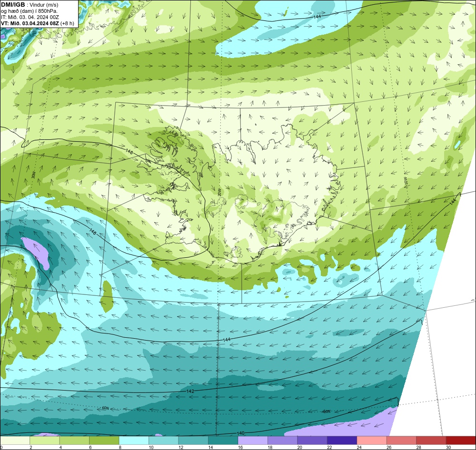Click the "0" tick label on the legend

(1, 447)
